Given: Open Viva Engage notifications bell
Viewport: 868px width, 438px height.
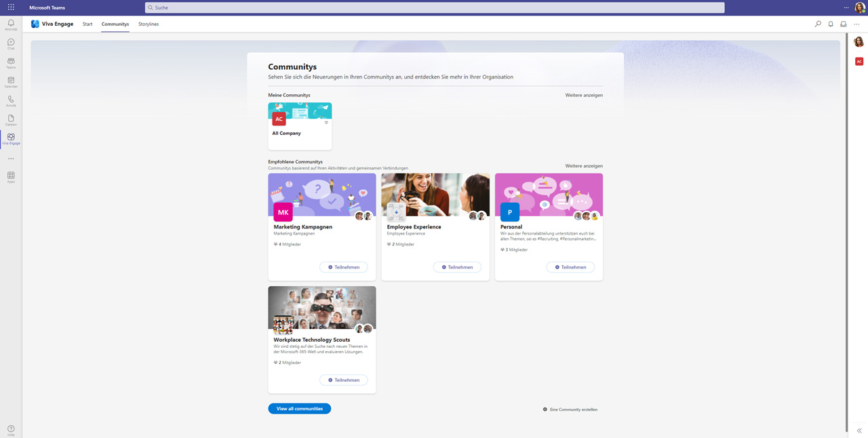Looking at the screenshot, I should pyautogui.click(x=831, y=24).
